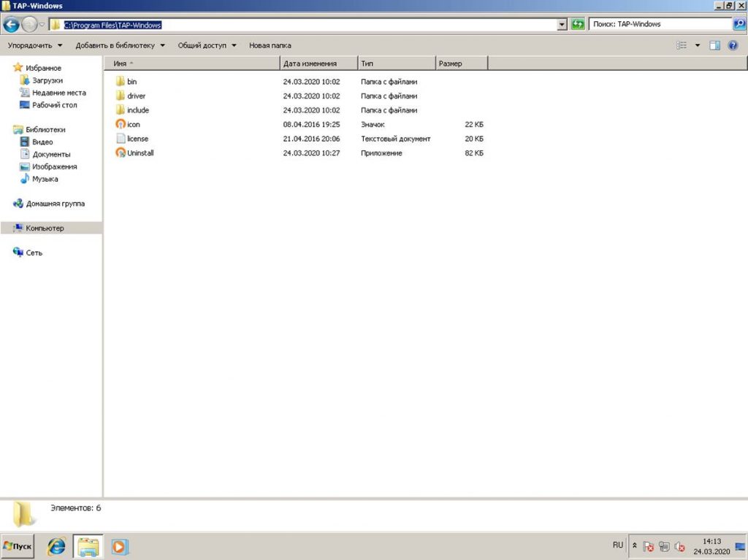Sort by 'Размер' column header

click(x=462, y=64)
